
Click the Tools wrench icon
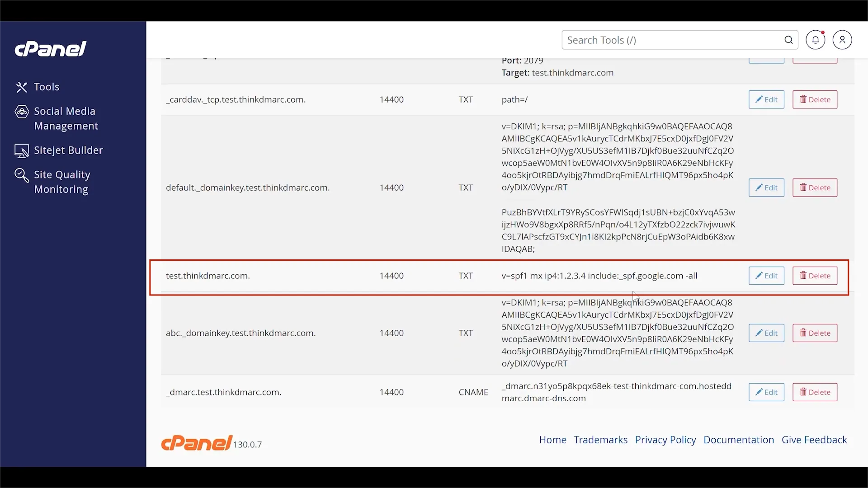point(22,87)
